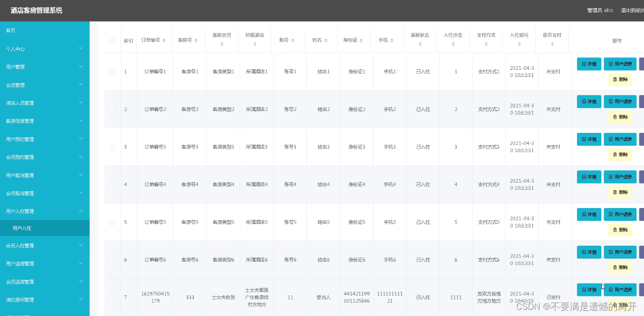The height and width of the screenshot is (316, 644).
Task: Click the 身份证 column sort arrows
Action: click(x=361, y=41)
